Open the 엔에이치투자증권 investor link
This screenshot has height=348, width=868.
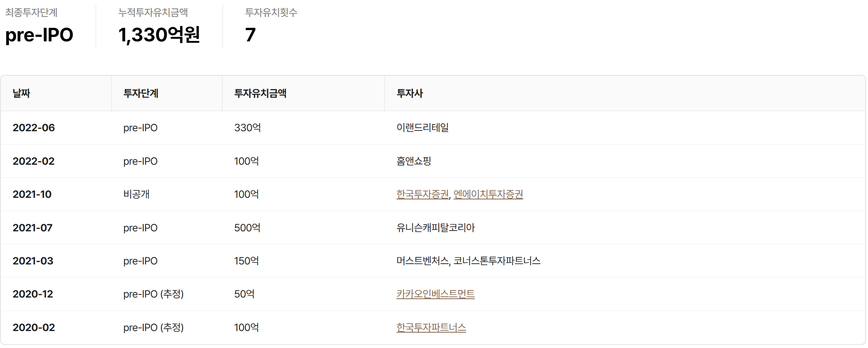pyautogui.click(x=488, y=194)
